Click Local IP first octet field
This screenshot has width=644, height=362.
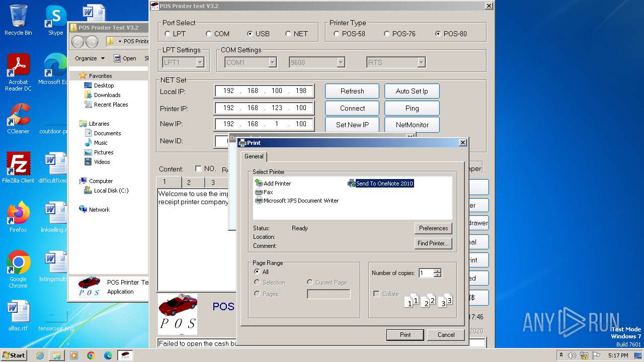pos(228,91)
